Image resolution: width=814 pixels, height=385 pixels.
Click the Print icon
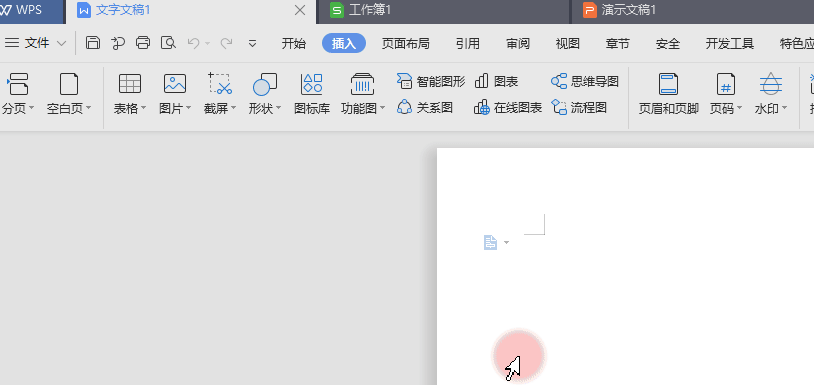point(143,43)
